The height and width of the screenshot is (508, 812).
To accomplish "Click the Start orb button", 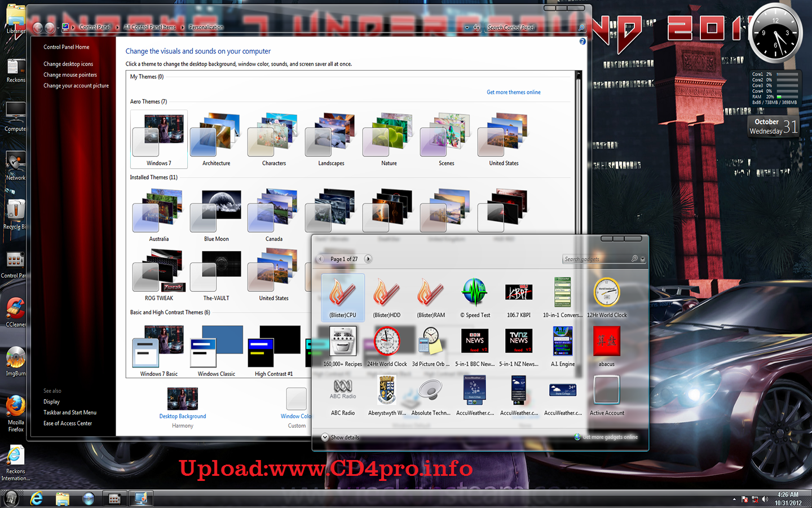I will 11,498.
